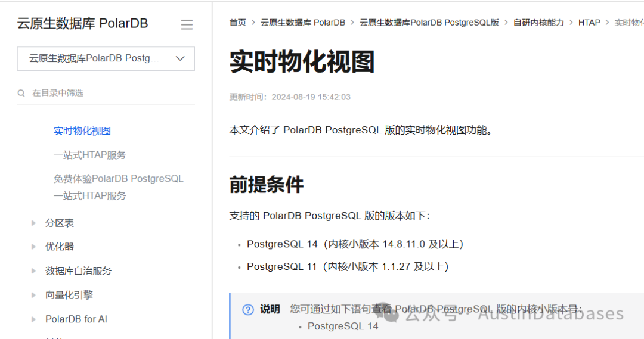Select '实时物化视图' in the sidebar
This screenshot has height=339, width=644.
click(82, 131)
